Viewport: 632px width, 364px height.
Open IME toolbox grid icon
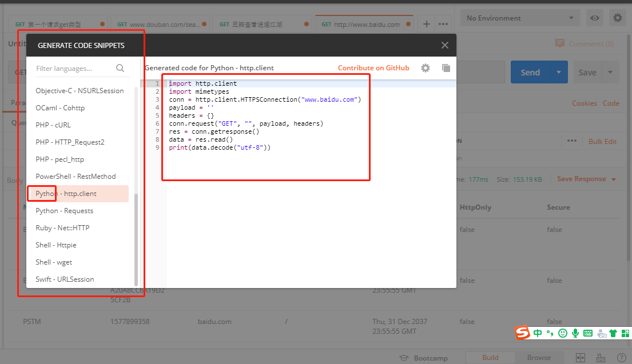tap(625, 333)
